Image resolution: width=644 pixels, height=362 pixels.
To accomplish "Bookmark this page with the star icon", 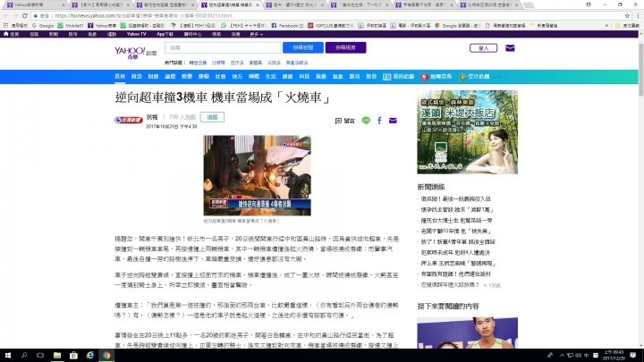I will tap(627, 15).
